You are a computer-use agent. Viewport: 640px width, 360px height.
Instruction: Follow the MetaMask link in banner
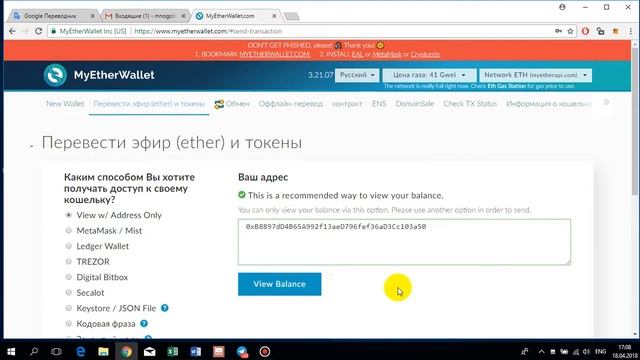pyautogui.click(x=387, y=54)
